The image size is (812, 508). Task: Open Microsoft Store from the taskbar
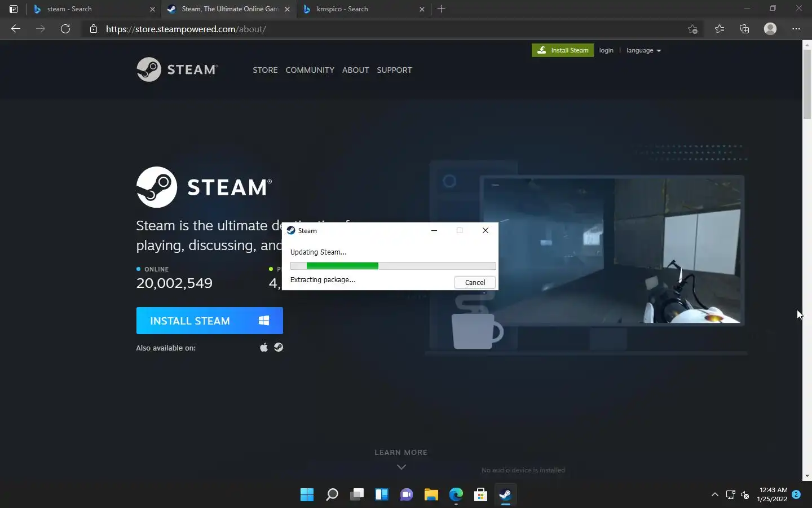click(x=481, y=495)
